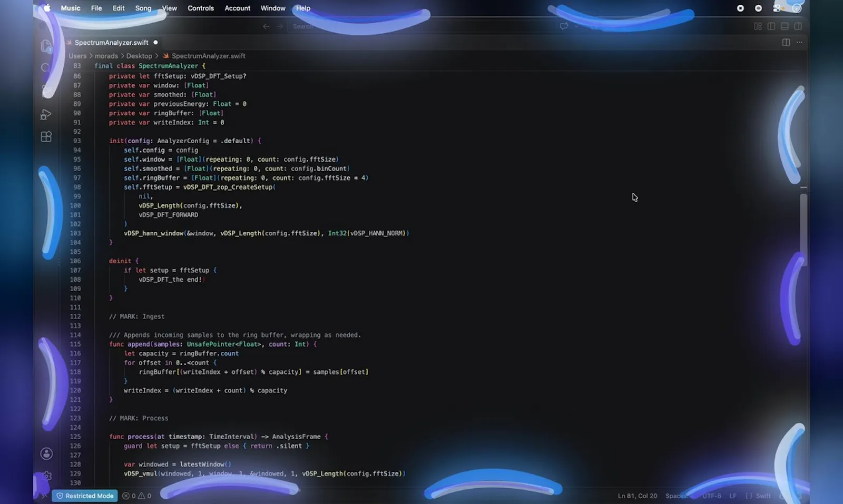The height and width of the screenshot is (504, 843).
Task: Click the errors and warnings indicator
Action: (137, 496)
